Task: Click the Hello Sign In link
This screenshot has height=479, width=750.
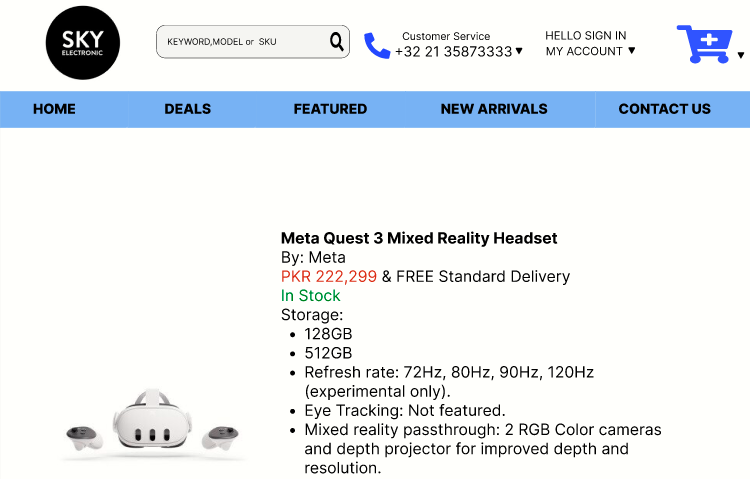Action: click(x=586, y=35)
